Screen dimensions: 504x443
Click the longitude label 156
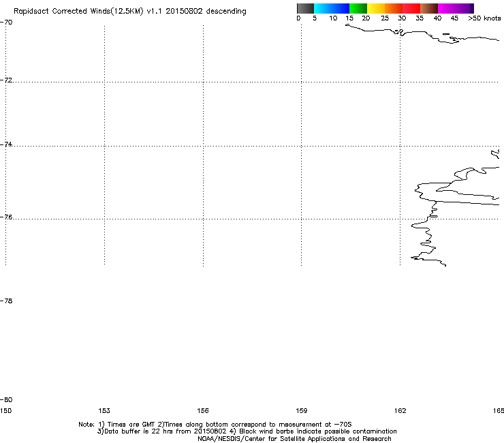pyautogui.click(x=203, y=411)
